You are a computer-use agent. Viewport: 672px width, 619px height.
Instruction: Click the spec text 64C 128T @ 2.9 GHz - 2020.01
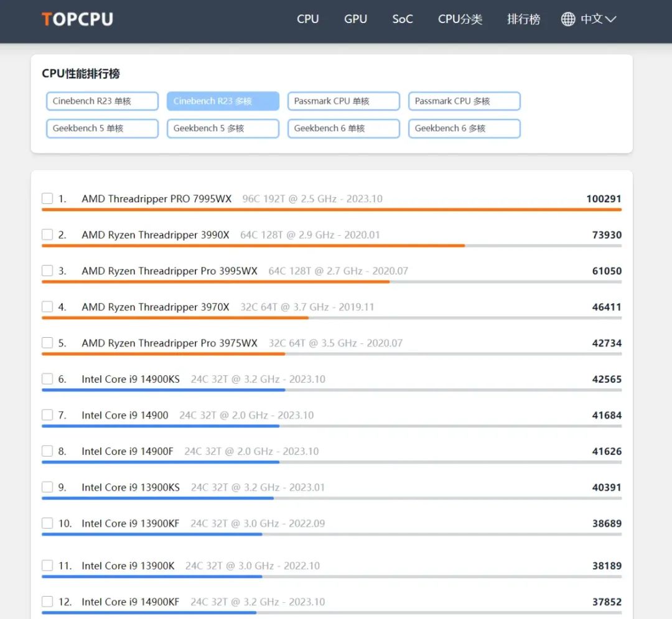(x=310, y=235)
